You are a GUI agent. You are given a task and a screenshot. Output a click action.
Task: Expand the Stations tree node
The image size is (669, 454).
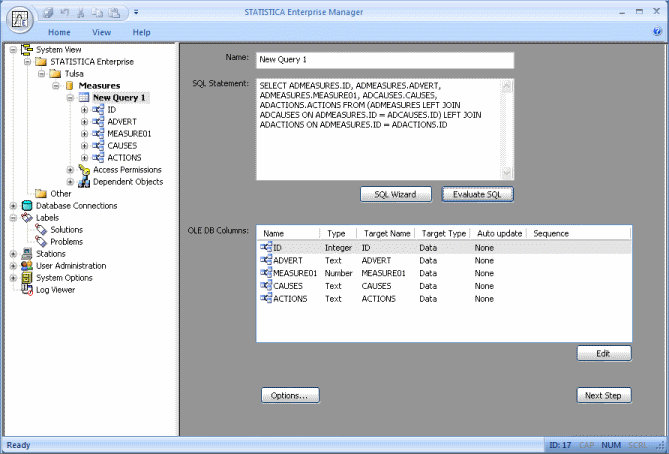coord(13,254)
